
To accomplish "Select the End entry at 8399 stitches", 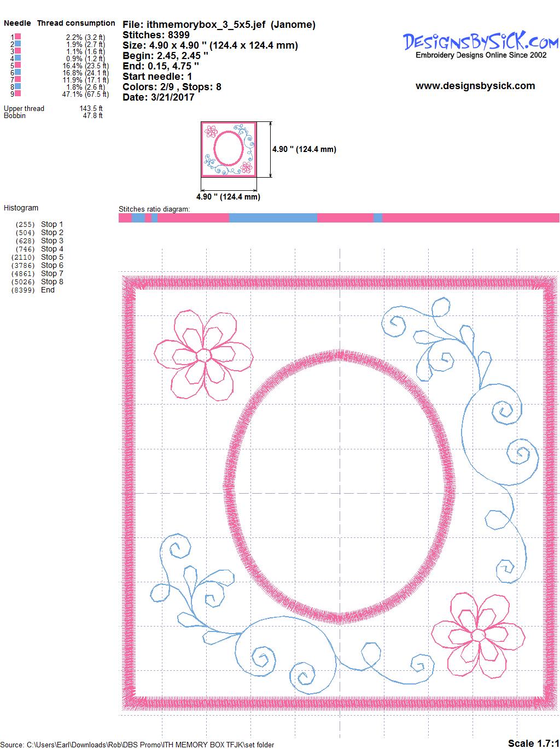I will tap(48, 290).
